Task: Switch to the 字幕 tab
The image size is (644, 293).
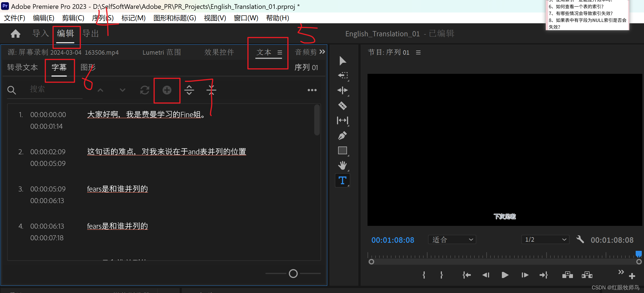Action: 59,67
